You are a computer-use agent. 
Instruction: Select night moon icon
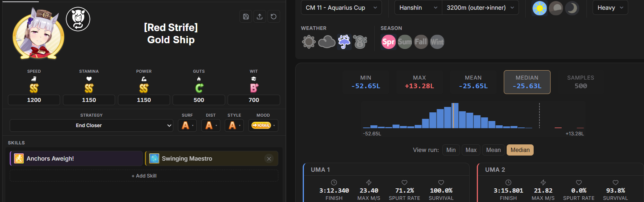tap(572, 8)
